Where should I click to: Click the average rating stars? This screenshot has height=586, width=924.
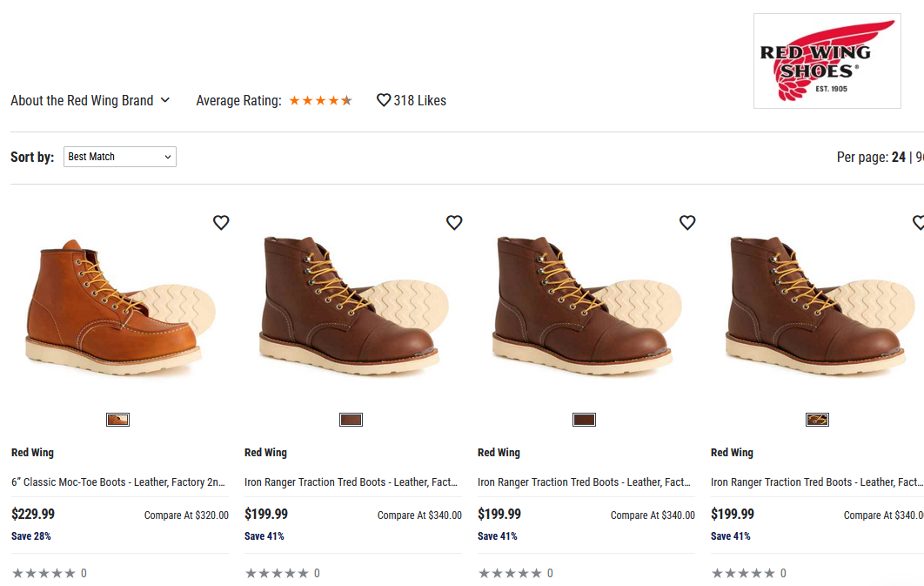tap(320, 101)
